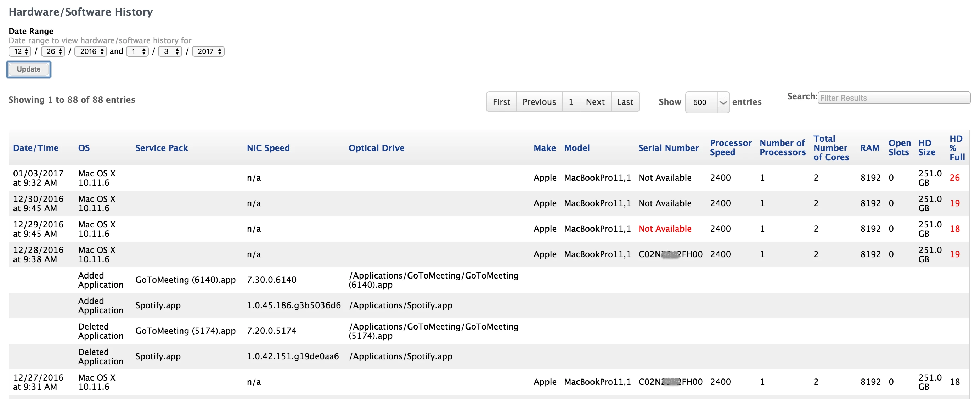
Task: Open the start month dropdown showing 12
Action: (x=20, y=51)
